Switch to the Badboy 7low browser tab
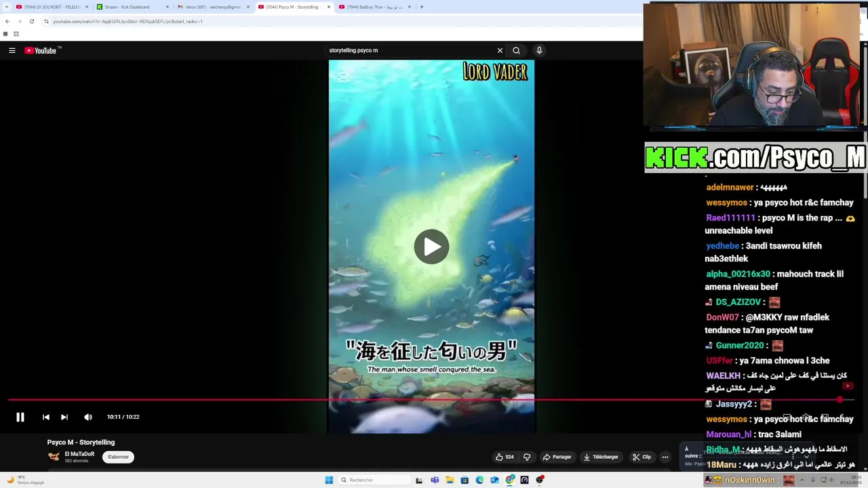868x488 pixels. 374,7
